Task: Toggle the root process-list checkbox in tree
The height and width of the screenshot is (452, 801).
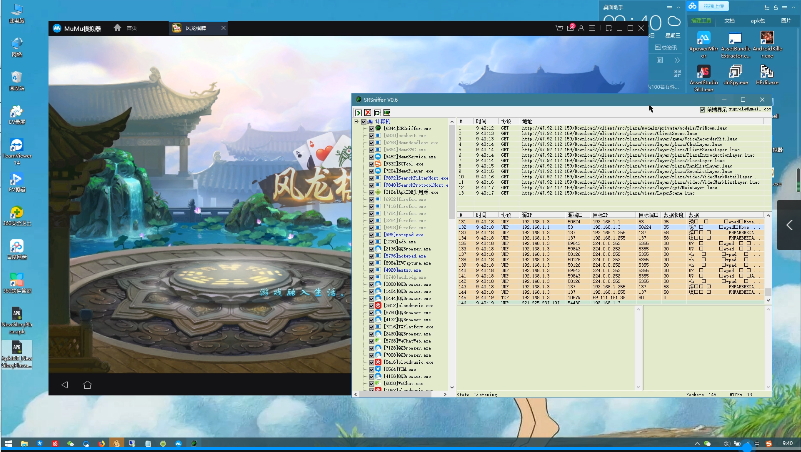Action: [363, 122]
